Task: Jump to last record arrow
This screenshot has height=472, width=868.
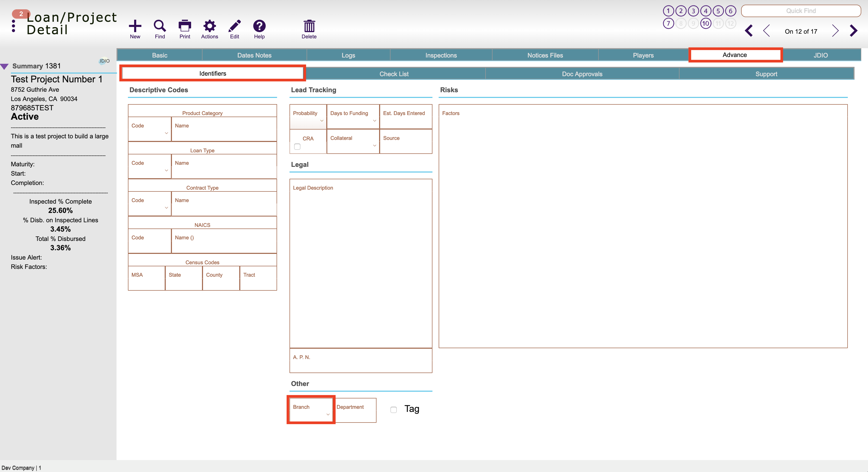Action: click(853, 31)
